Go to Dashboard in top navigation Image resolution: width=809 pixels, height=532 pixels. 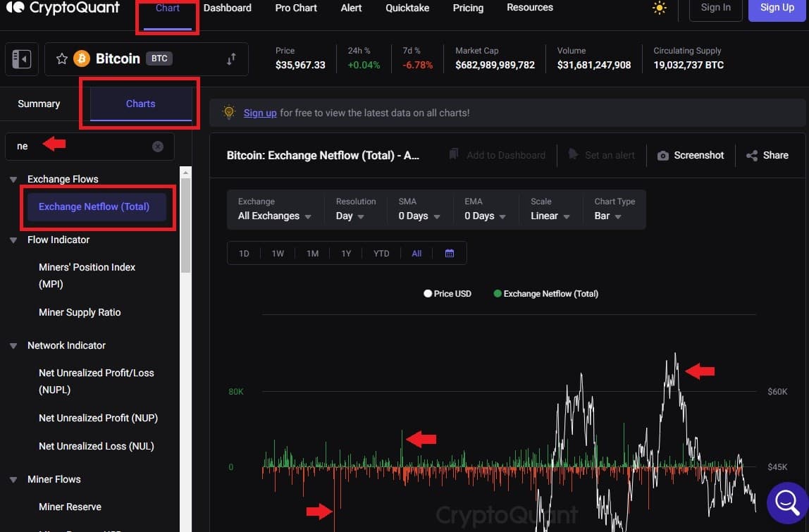coord(228,8)
